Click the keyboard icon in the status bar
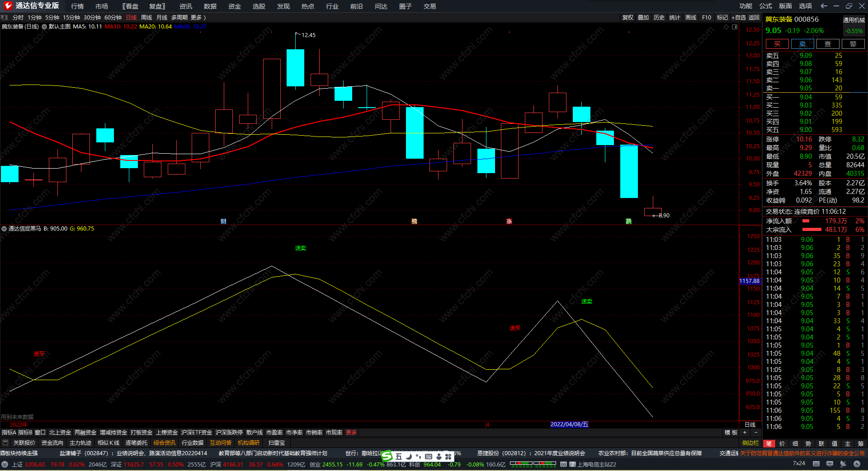 click(816, 464)
